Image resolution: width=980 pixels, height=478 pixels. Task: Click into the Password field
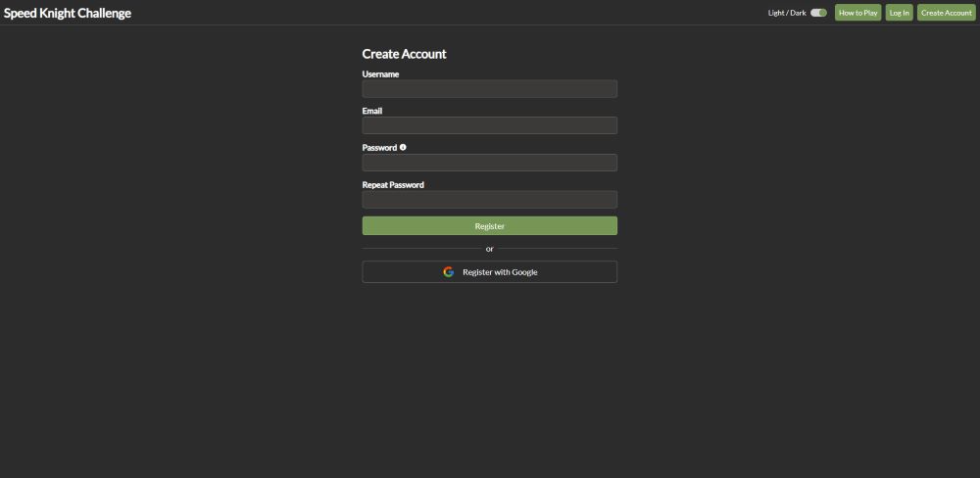[489, 163]
